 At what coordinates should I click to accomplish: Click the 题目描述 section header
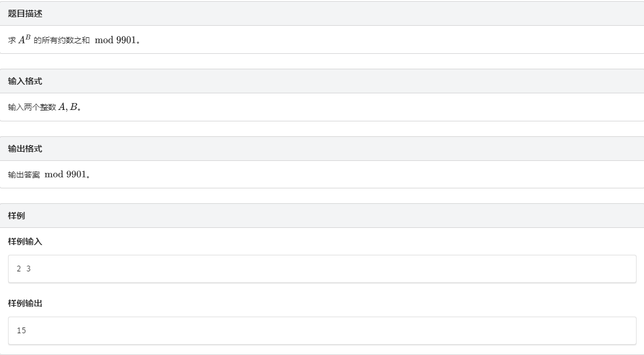click(x=25, y=14)
